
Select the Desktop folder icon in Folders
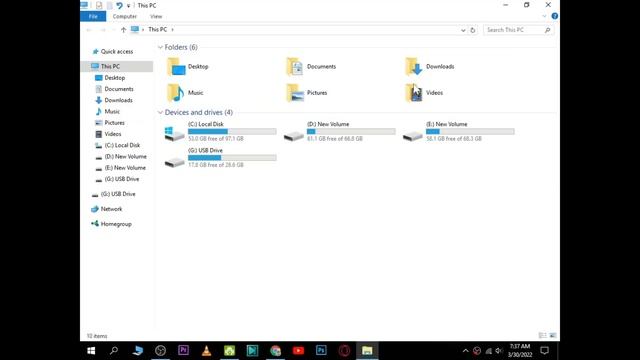[176, 67]
